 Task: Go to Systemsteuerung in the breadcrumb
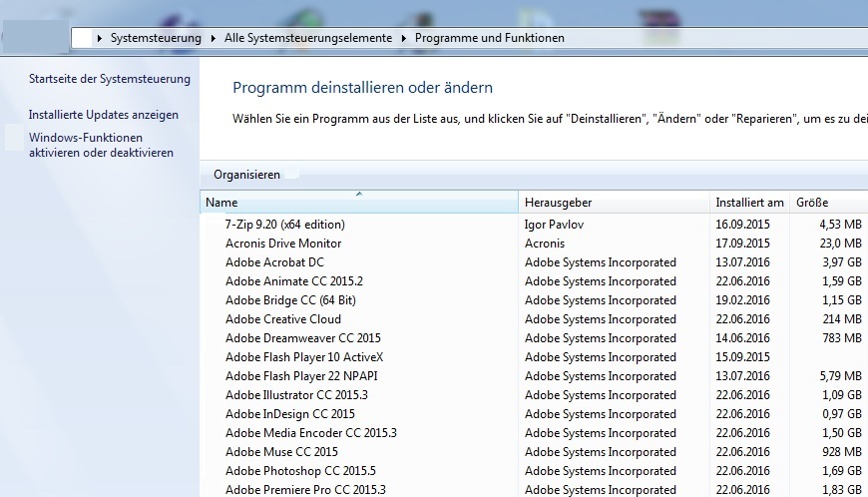[x=156, y=38]
